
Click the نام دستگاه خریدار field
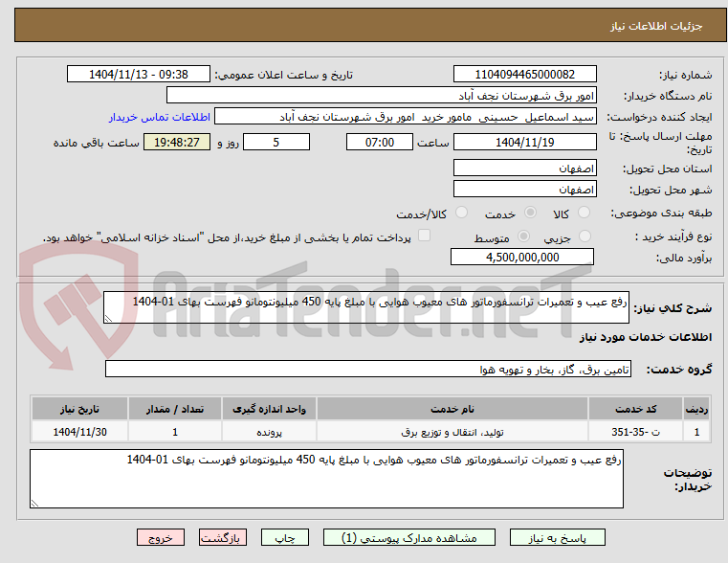(381, 96)
